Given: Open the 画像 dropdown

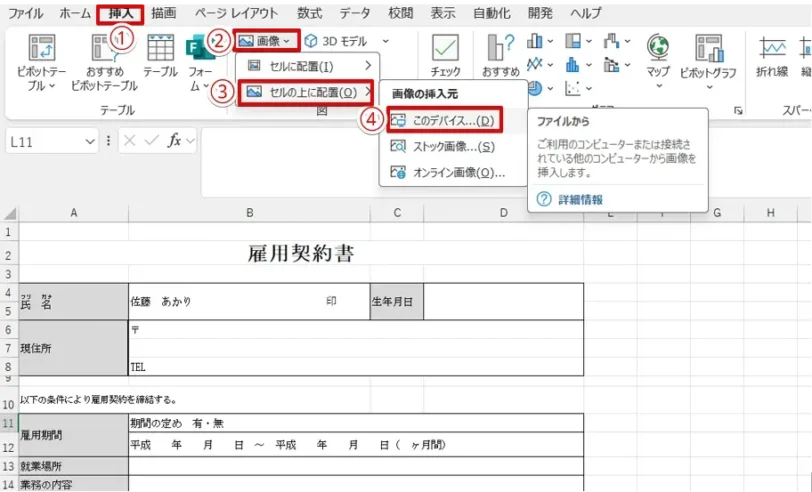Looking at the screenshot, I should (267, 41).
